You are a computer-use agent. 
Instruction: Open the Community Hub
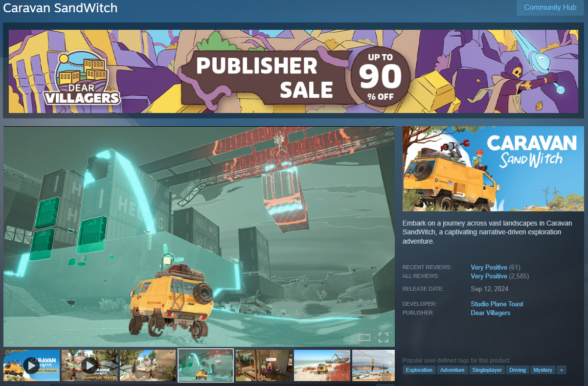[x=550, y=7]
